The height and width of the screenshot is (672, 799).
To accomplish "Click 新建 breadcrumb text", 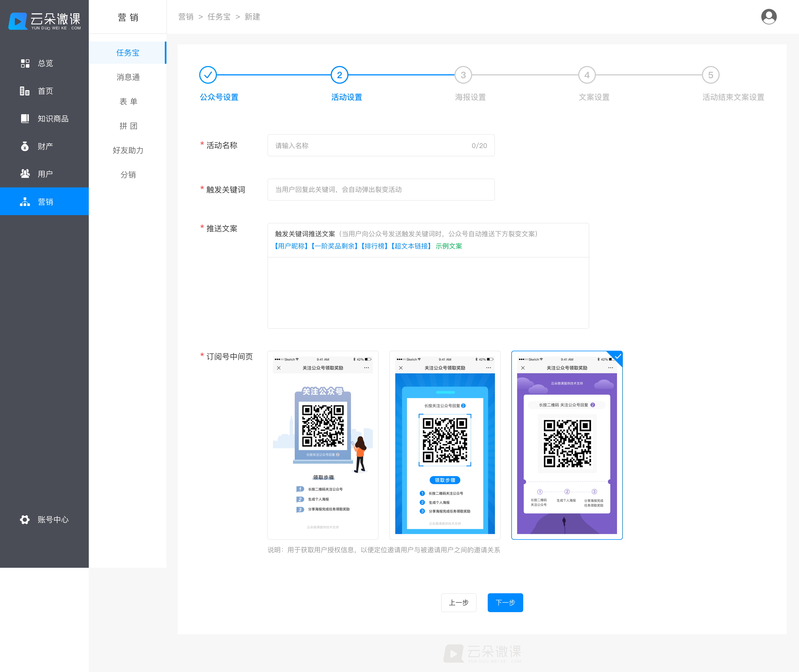I will [x=252, y=17].
